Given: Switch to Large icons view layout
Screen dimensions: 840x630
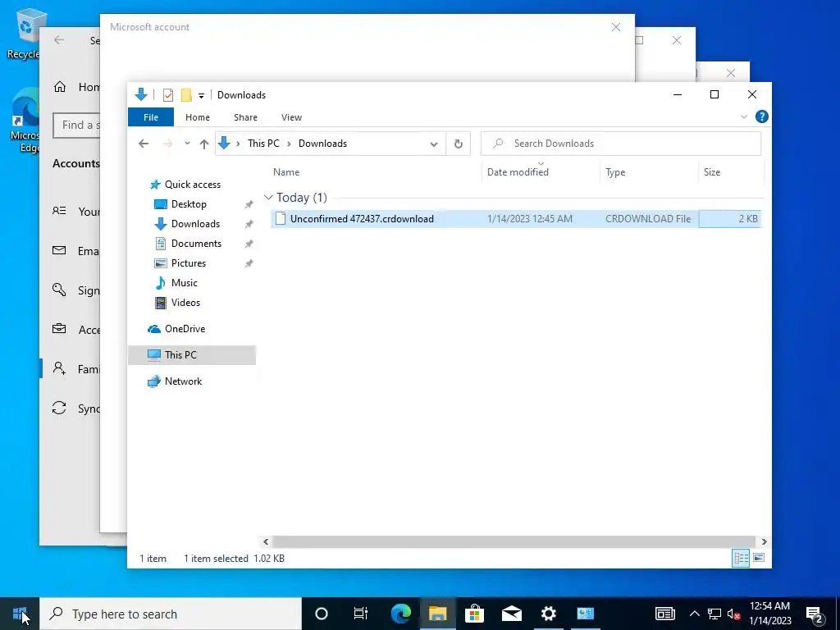Looking at the screenshot, I should pos(759,558).
